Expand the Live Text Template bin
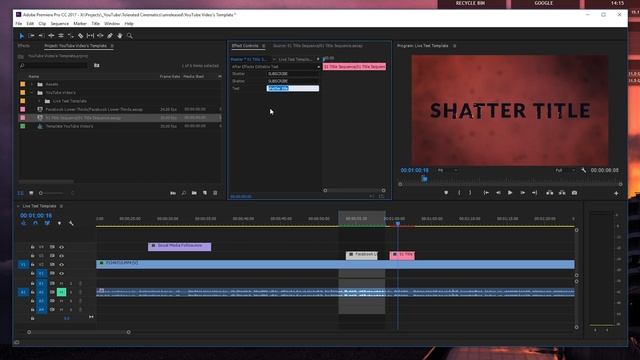 coord(39,101)
